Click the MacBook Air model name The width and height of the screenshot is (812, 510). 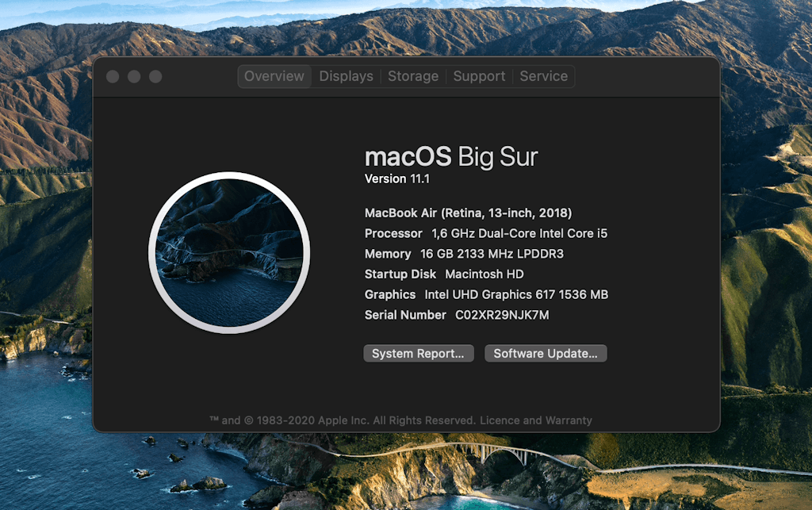tap(469, 213)
